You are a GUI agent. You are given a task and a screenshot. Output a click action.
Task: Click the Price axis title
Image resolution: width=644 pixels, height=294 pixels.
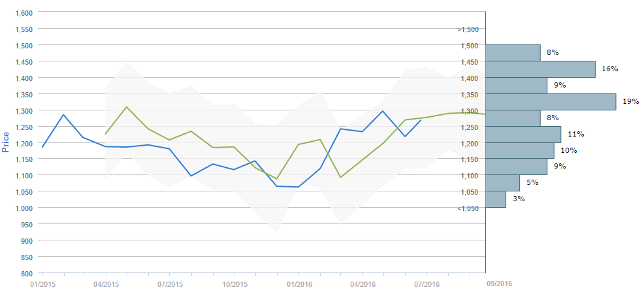pos(6,142)
